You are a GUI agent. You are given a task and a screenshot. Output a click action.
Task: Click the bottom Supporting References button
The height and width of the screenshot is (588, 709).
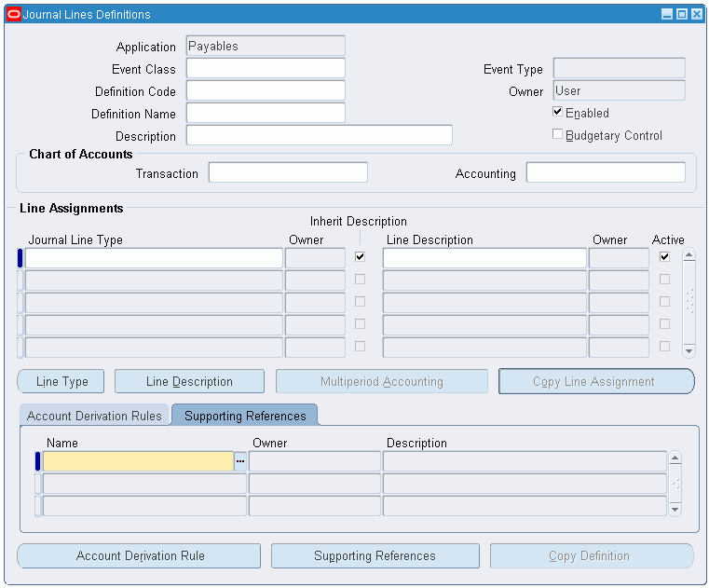375,555
